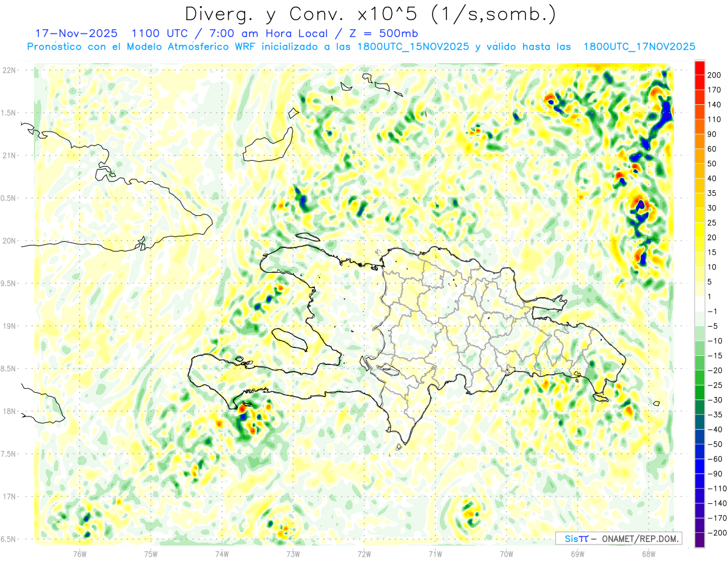Click the 6.5N latitude axis label
Screen dimensions: 728x562
[8, 540]
